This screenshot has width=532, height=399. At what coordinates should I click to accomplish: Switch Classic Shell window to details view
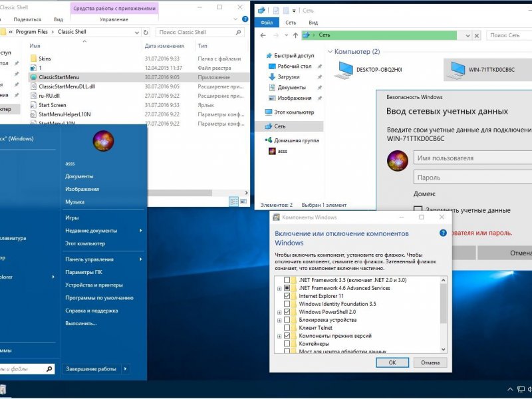234,201
